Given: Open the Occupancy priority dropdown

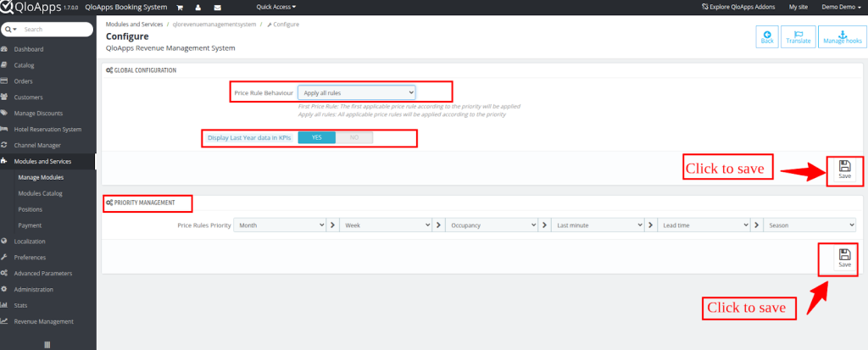Looking at the screenshot, I should point(492,225).
